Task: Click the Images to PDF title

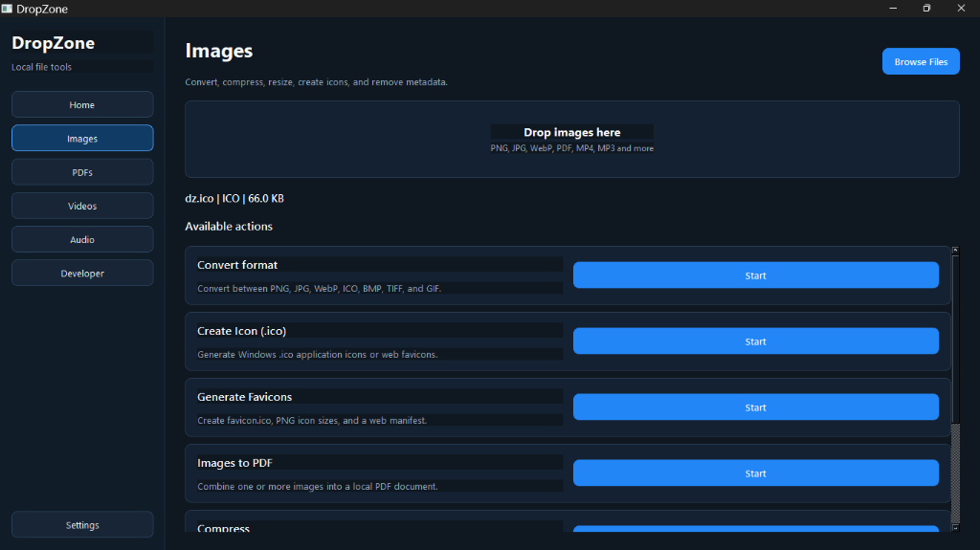Action: coord(235,463)
